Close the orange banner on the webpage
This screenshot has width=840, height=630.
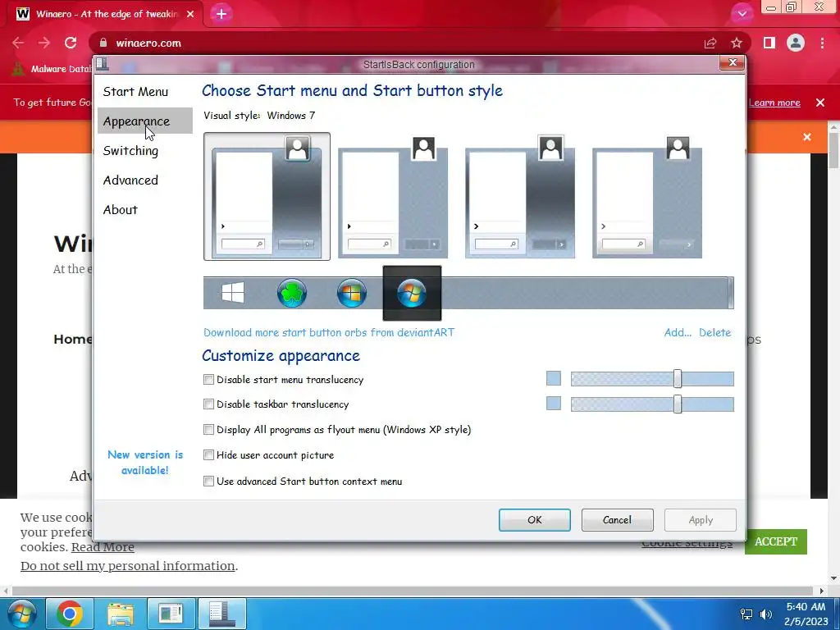[x=807, y=137]
